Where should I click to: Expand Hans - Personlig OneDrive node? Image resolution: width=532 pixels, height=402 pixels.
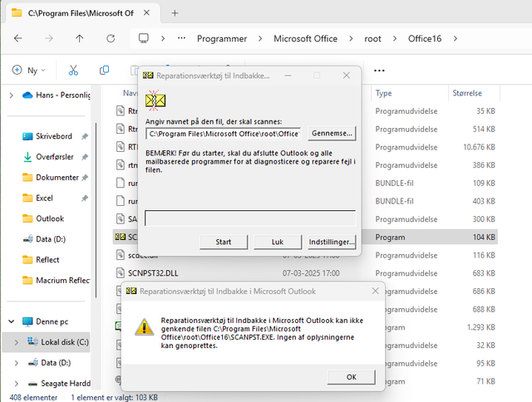(11, 96)
